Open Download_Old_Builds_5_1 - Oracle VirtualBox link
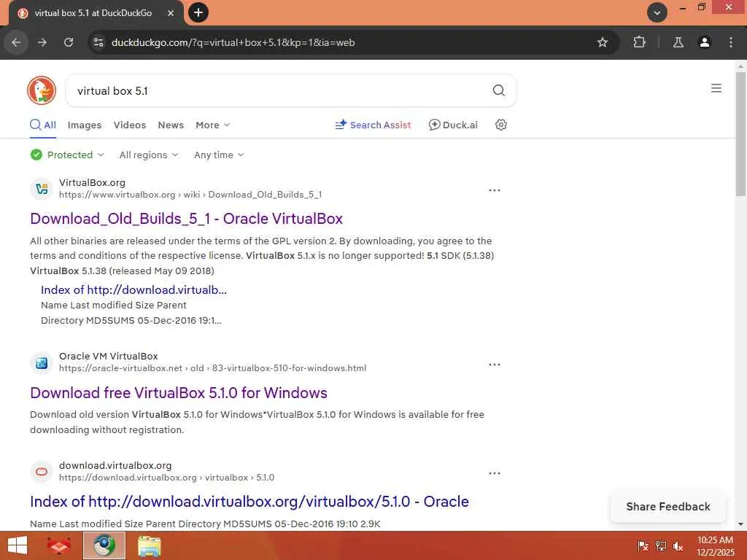The image size is (747, 560). [186, 219]
